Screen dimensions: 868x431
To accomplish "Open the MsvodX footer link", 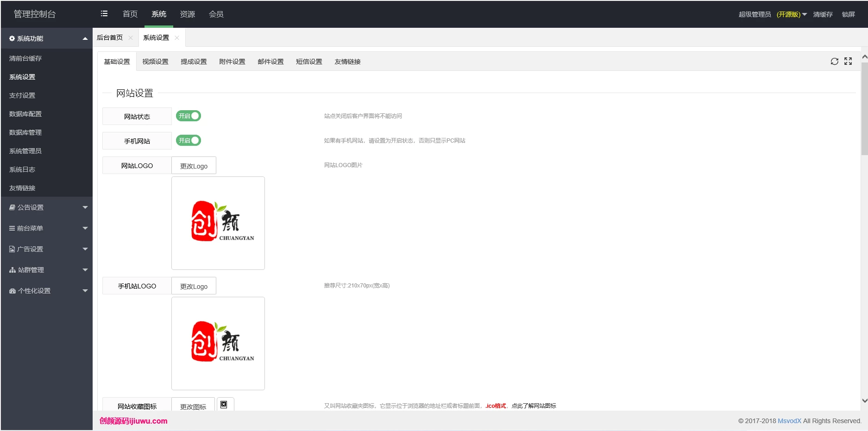I will [789, 421].
